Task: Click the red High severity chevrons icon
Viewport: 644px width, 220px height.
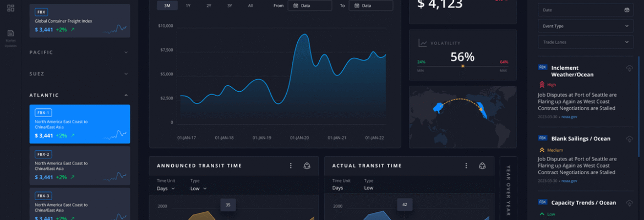Action: [542, 85]
